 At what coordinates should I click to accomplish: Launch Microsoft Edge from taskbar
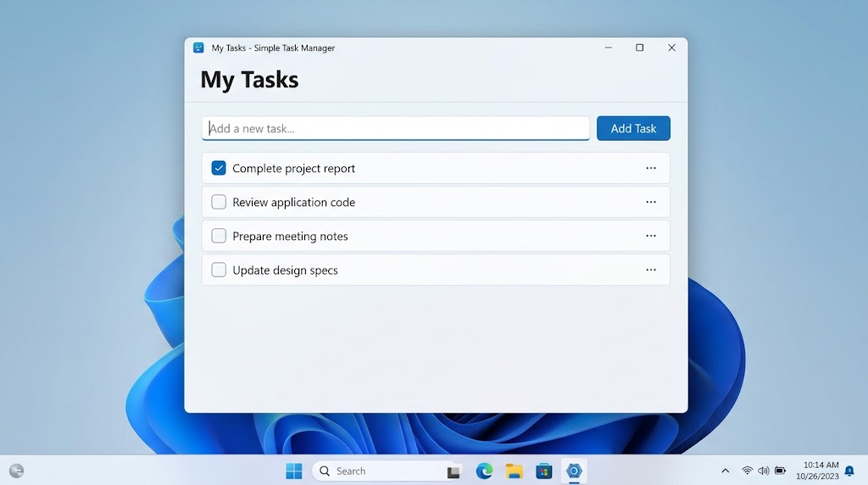tap(484, 471)
